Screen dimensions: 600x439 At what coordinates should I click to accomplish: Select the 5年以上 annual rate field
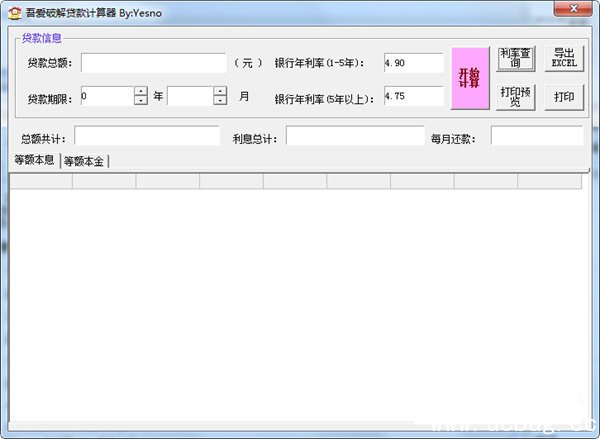point(413,97)
